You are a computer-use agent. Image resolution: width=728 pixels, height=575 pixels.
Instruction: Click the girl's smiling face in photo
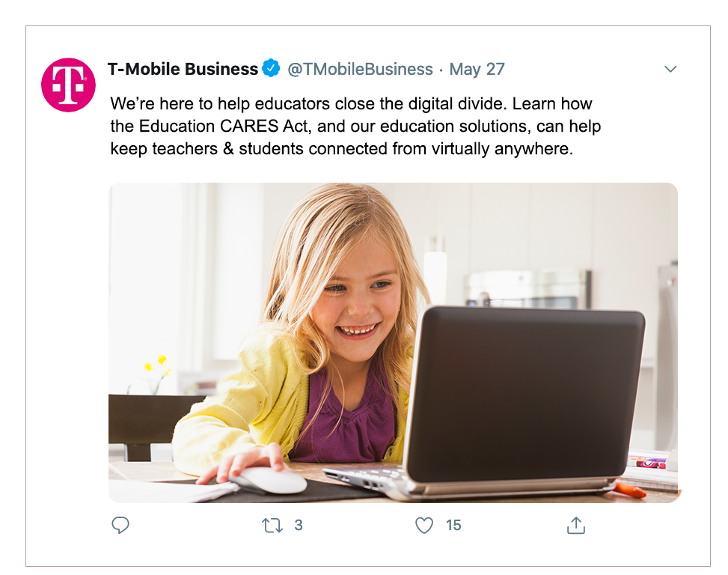click(x=358, y=302)
